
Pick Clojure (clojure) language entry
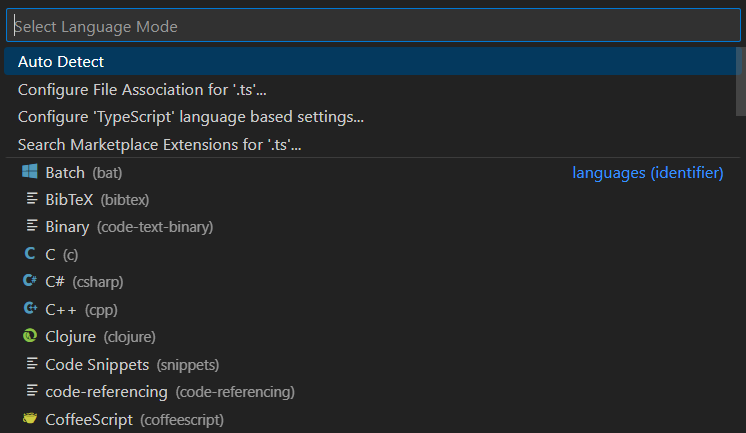[x=100, y=336]
